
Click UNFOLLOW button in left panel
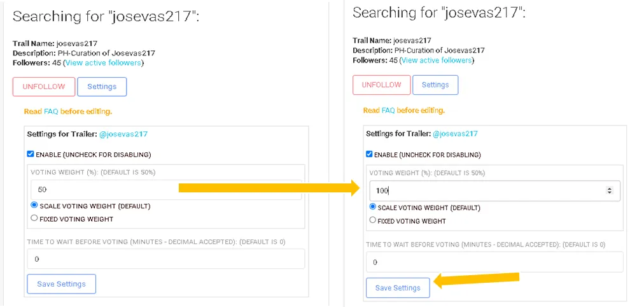tap(44, 87)
